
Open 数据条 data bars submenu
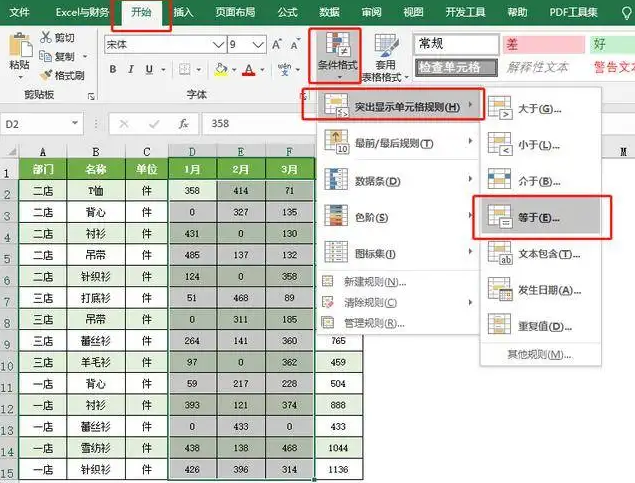click(399, 181)
